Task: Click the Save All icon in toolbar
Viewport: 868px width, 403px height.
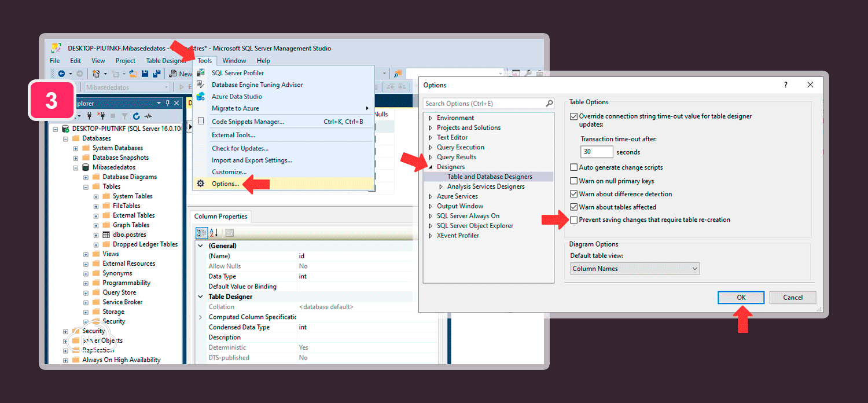Action: tap(156, 74)
